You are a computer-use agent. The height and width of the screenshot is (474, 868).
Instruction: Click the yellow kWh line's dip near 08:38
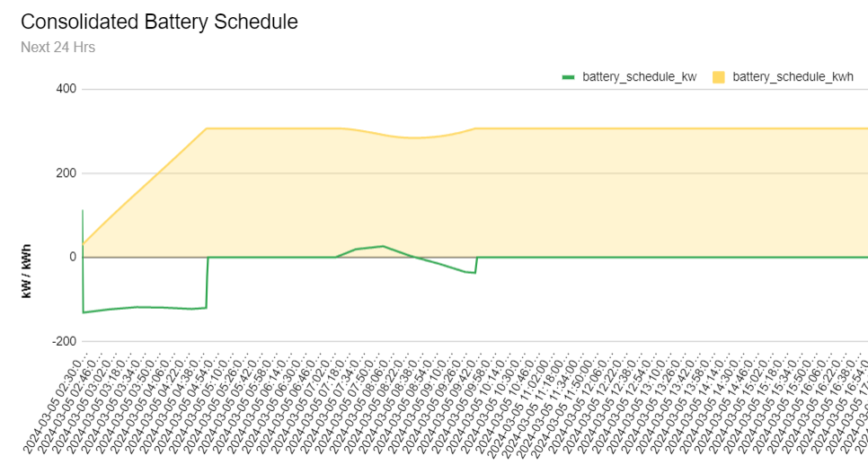[412, 137]
